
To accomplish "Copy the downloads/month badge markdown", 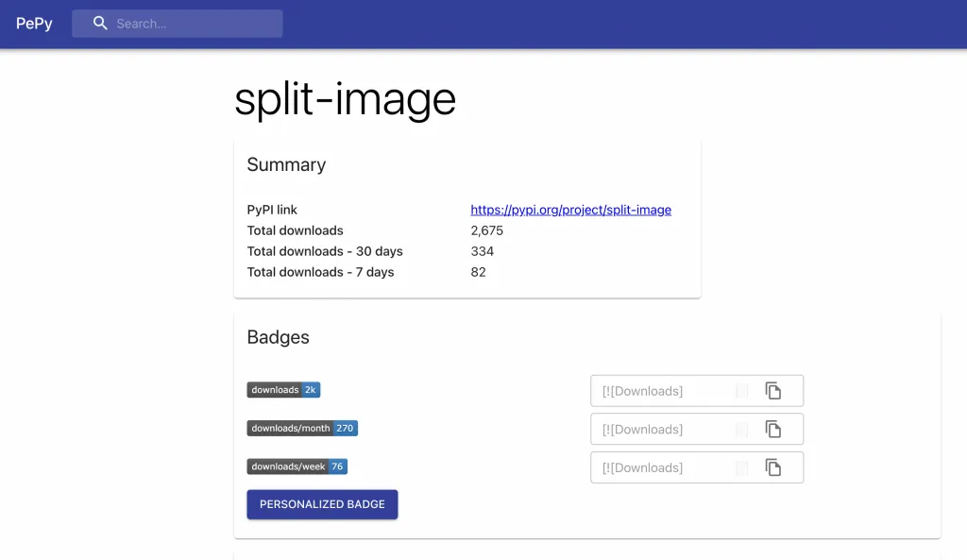I will coord(772,429).
